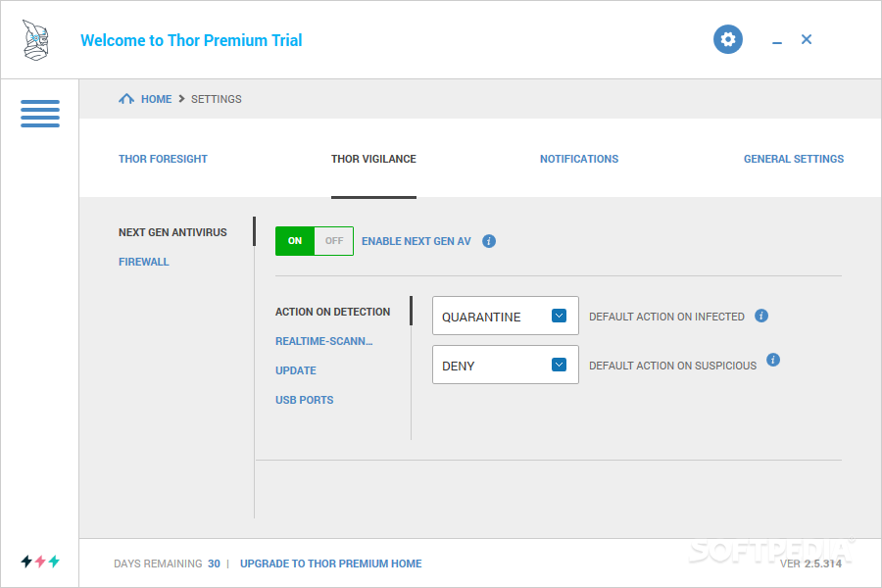The width and height of the screenshot is (882, 588).
Task: Click the Thor helmet logo
Action: coord(35,40)
